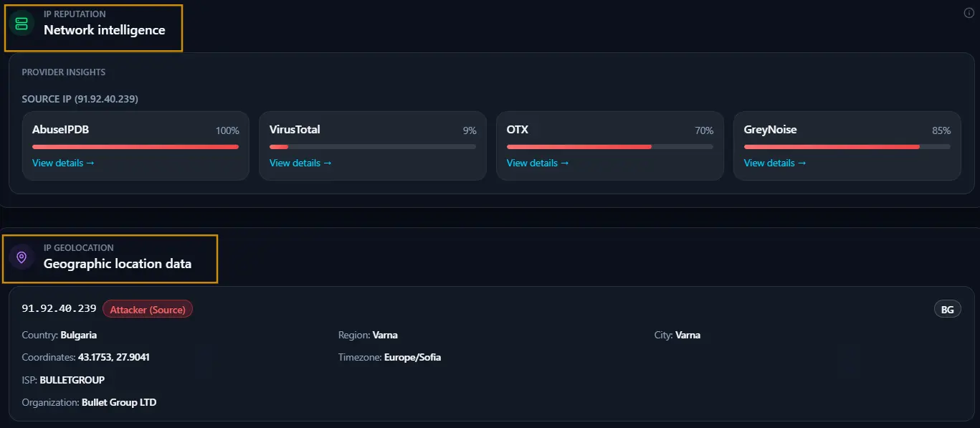Click the ISP BULLETGROUP value

(72, 380)
